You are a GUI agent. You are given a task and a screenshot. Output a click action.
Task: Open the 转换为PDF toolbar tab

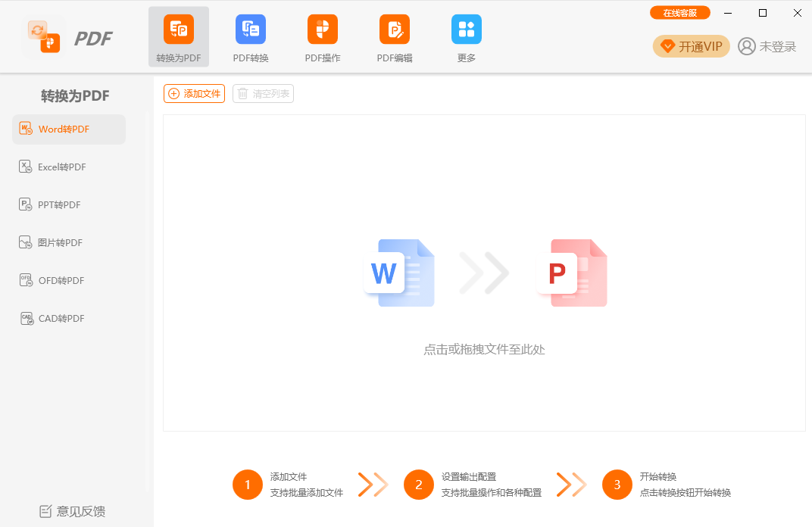[x=178, y=37]
